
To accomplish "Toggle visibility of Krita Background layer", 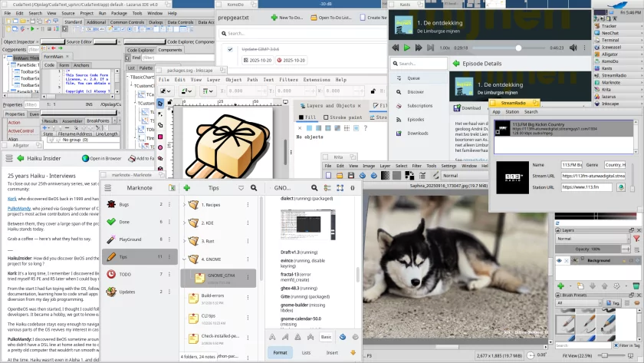I will pyautogui.click(x=559, y=261).
